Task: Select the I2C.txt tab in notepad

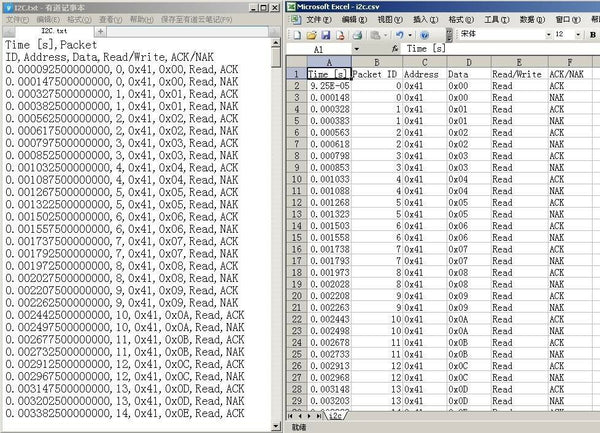Action: tap(54, 31)
